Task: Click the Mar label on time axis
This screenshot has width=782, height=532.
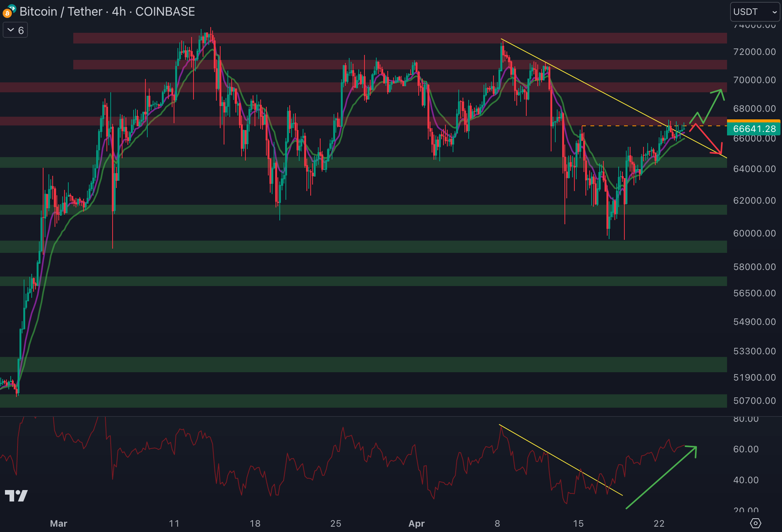Action: [x=58, y=524]
